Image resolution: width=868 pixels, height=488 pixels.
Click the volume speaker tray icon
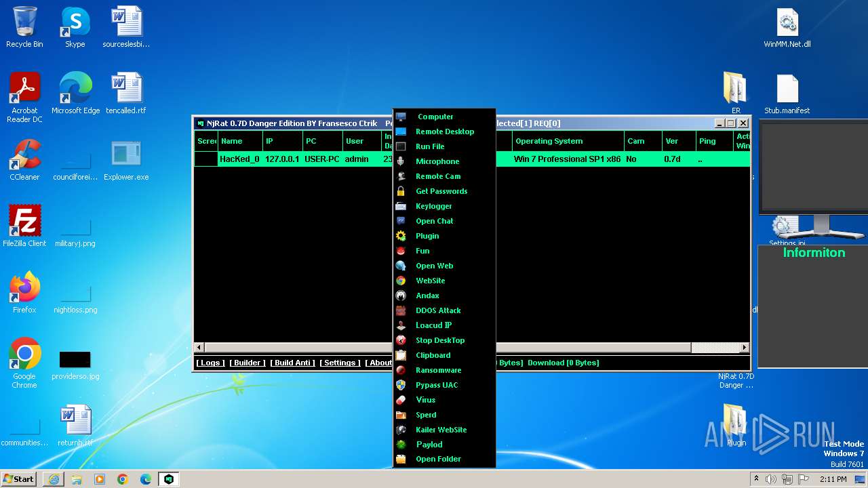(x=771, y=479)
